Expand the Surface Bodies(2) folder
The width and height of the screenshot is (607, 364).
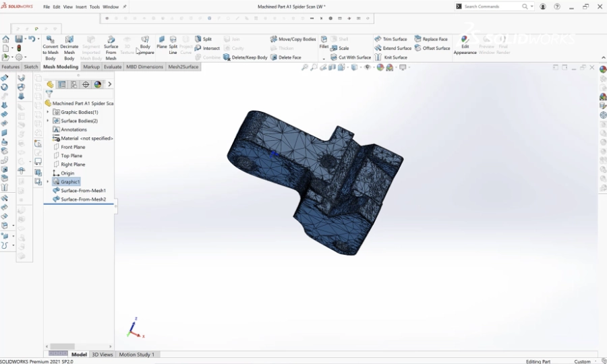[48, 121]
